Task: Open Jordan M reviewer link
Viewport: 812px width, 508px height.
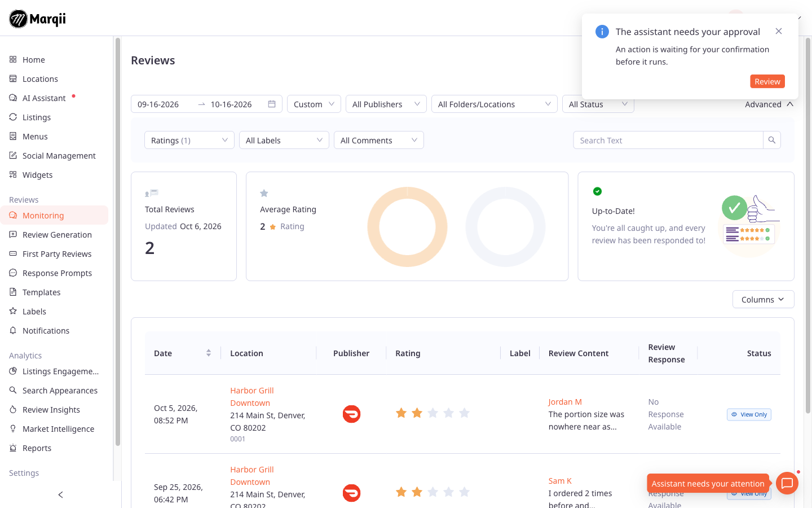Action: tap(565, 402)
